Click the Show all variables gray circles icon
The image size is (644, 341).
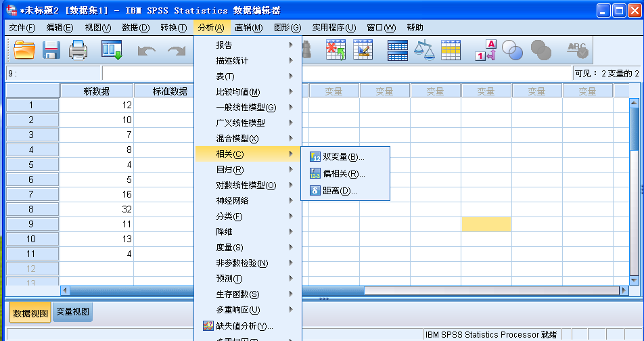[541, 50]
